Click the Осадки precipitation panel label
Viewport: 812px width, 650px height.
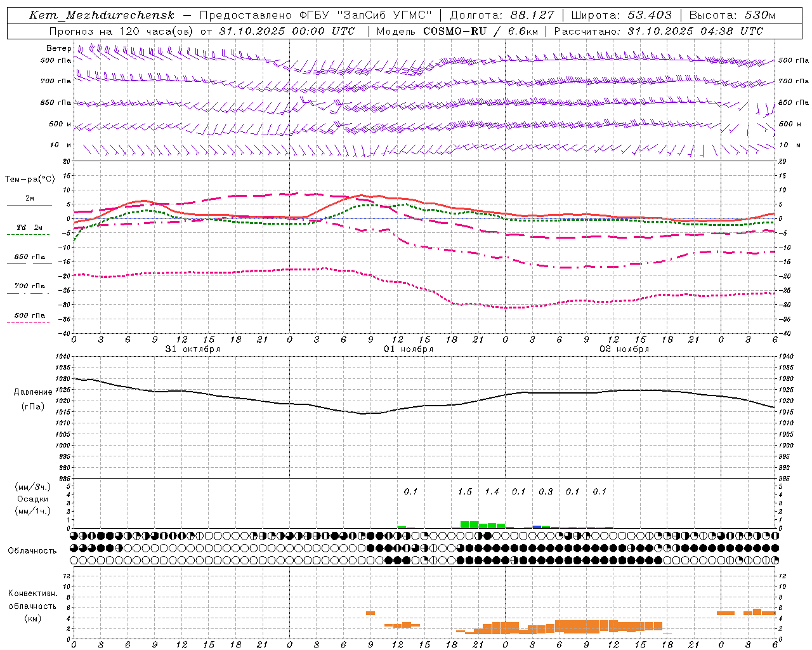tap(33, 499)
